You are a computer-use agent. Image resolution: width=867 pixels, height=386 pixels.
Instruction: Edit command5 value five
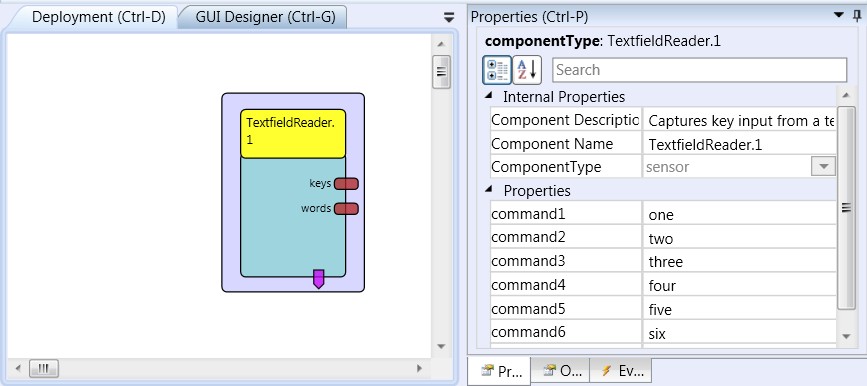(739, 309)
